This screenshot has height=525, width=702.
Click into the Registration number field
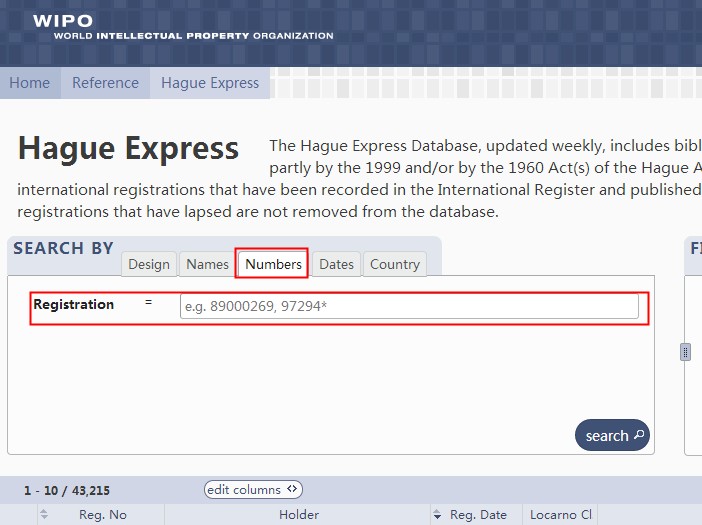(x=409, y=307)
